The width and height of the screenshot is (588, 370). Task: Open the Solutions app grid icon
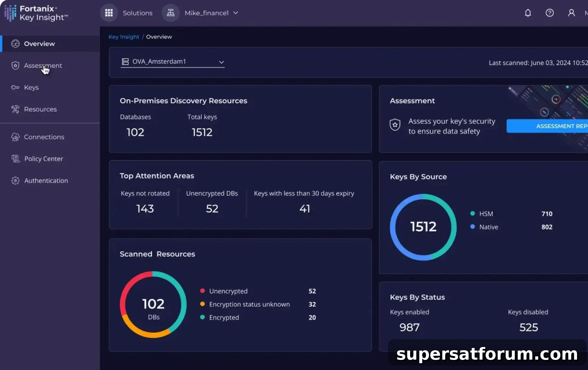pyautogui.click(x=109, y=13)
